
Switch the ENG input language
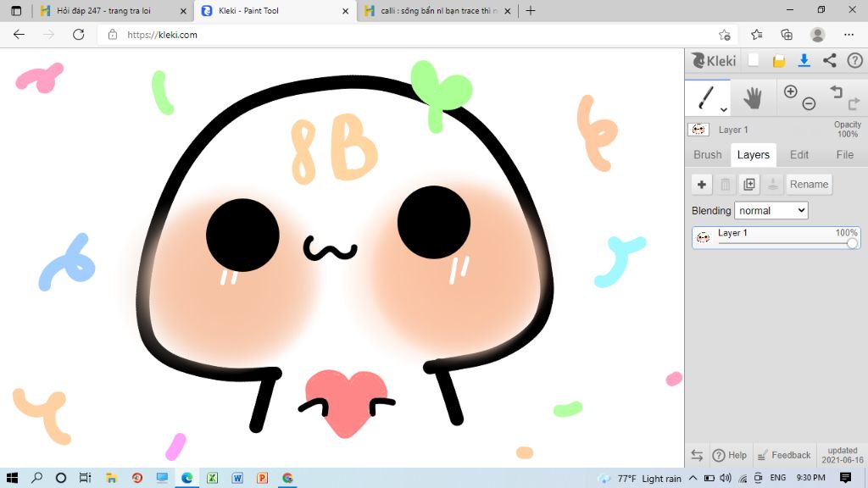pos(778,478)
